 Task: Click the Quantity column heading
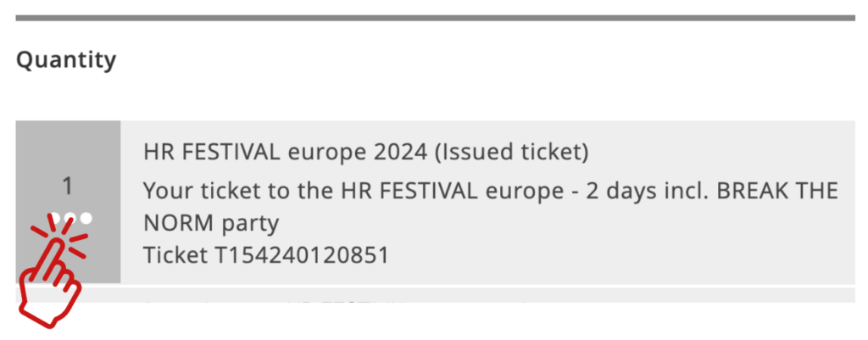(66, 60)
